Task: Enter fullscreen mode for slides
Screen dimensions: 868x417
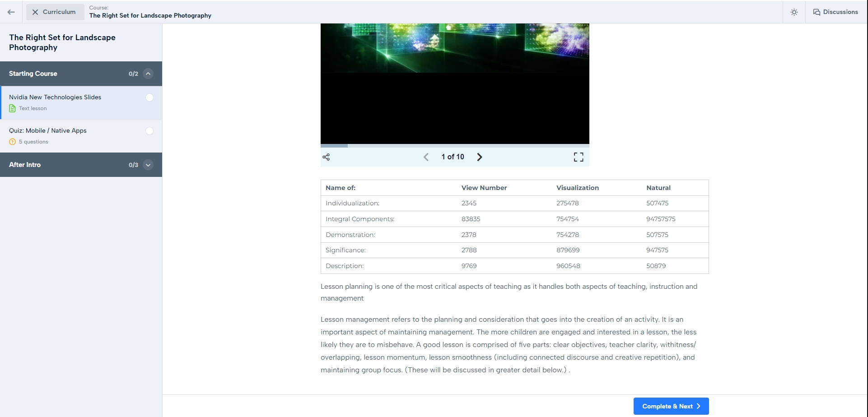Action: (x=578, y=157)
